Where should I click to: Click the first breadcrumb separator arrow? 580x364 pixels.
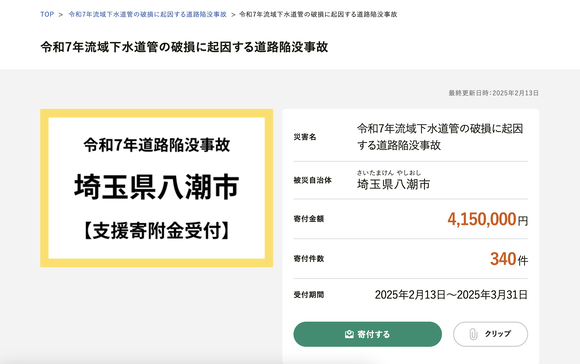(61, 14)
